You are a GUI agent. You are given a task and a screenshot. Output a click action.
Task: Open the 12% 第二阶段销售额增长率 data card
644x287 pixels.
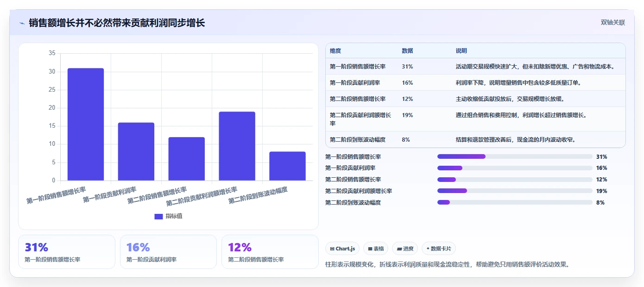click(270, 252)
